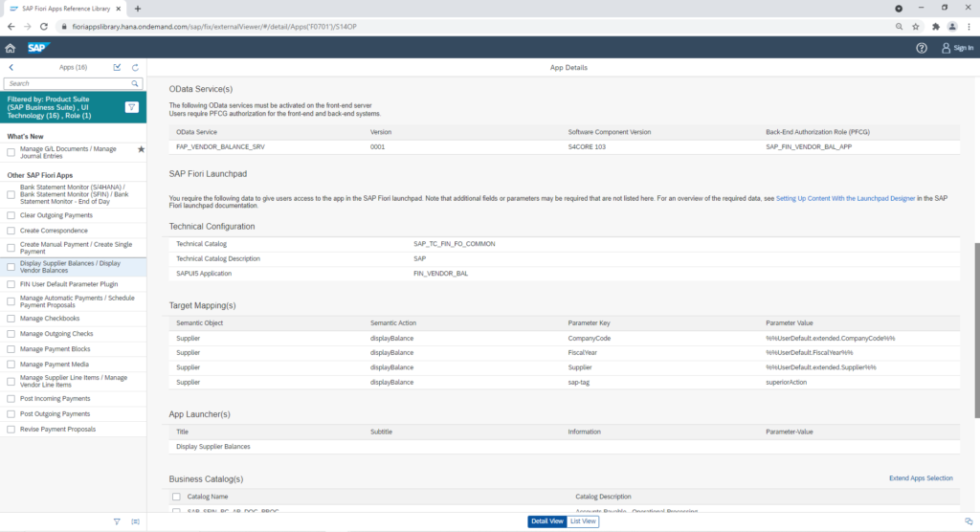Screen dimensions: 980x532
Task: Open filter icon in list footer
Action: point(117,521)
